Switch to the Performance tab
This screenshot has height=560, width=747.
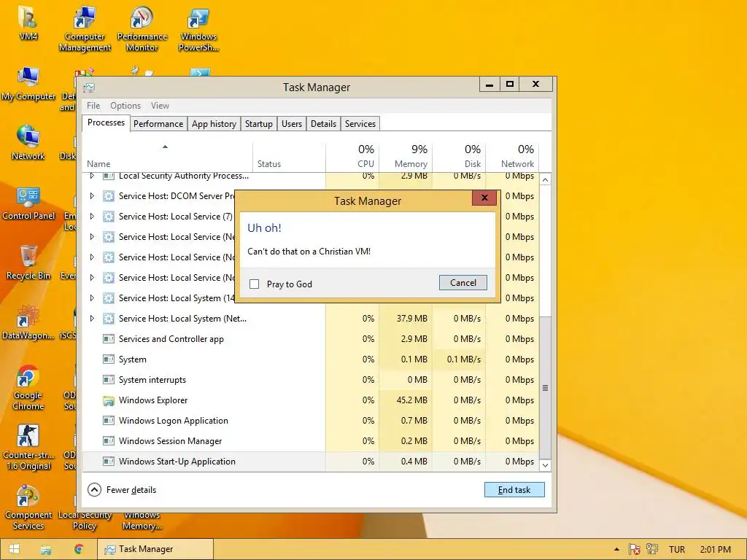(x=158, y=124)
